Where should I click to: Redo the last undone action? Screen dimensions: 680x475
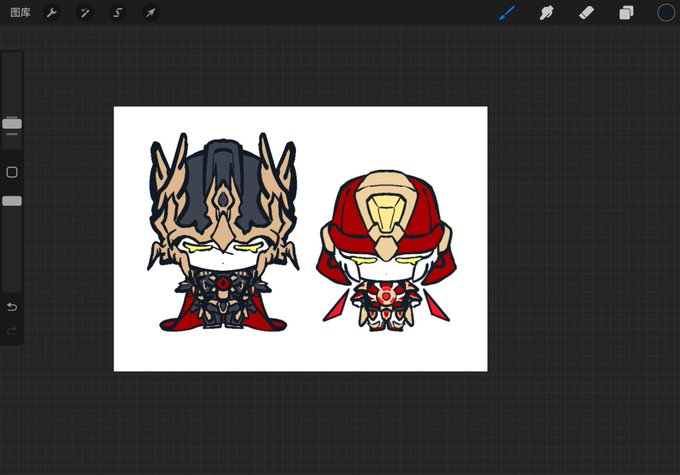(x=12, y=331)
